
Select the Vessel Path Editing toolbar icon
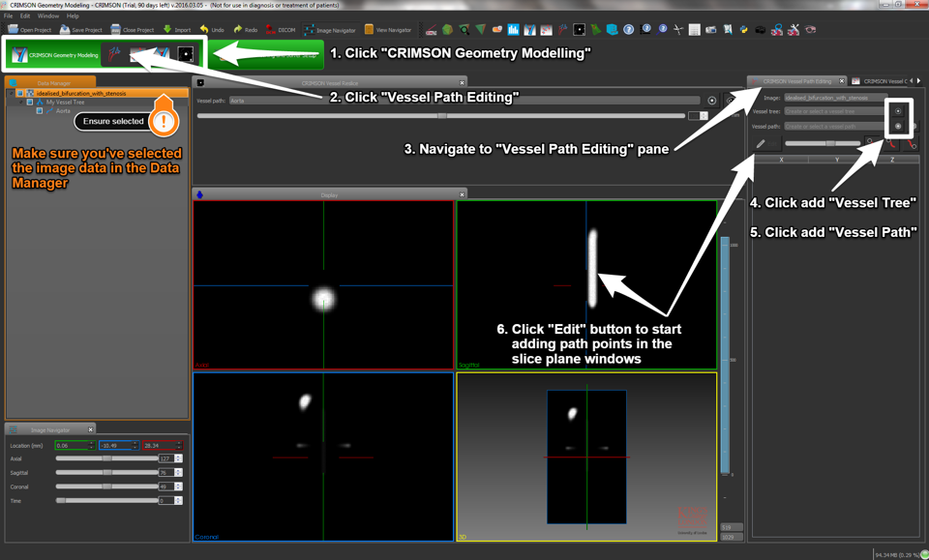point(115,55)
